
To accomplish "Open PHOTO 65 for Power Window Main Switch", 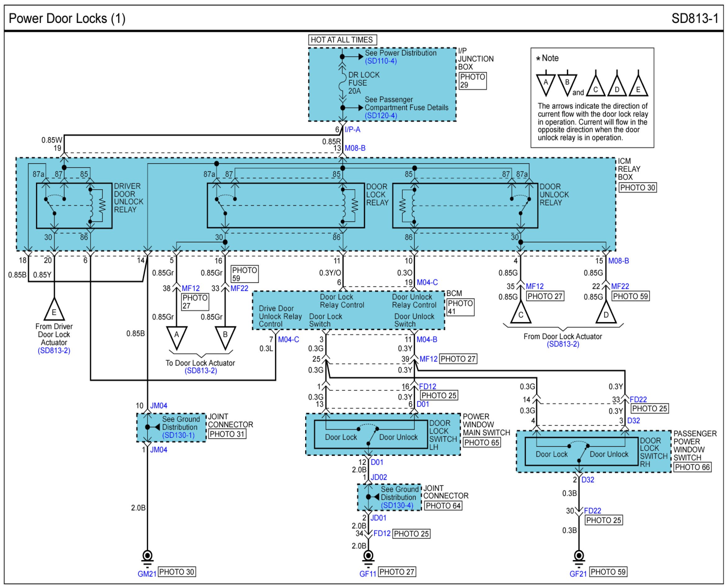I will point(481,442).
